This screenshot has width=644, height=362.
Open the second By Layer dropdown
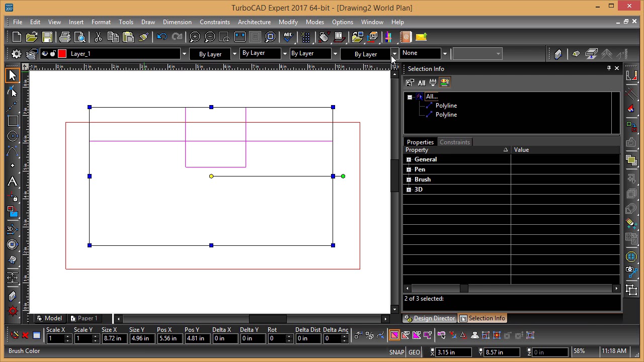coord(285,54)
